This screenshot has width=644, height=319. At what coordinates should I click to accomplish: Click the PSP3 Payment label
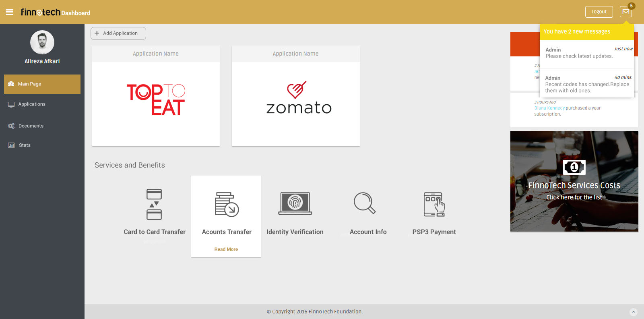click(x=434, y=232)
